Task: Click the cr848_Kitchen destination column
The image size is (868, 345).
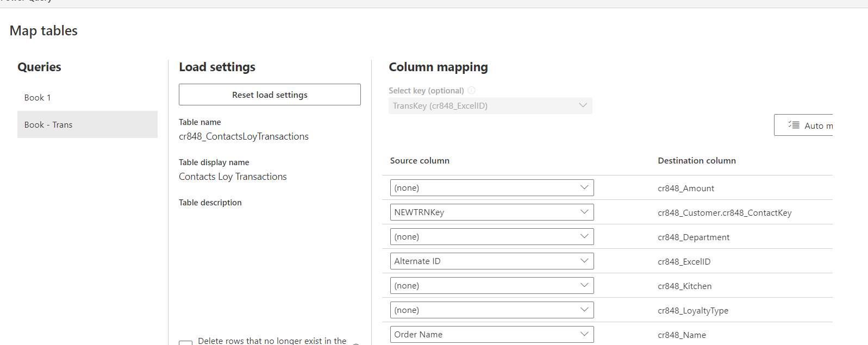Action: pos(684,286)
